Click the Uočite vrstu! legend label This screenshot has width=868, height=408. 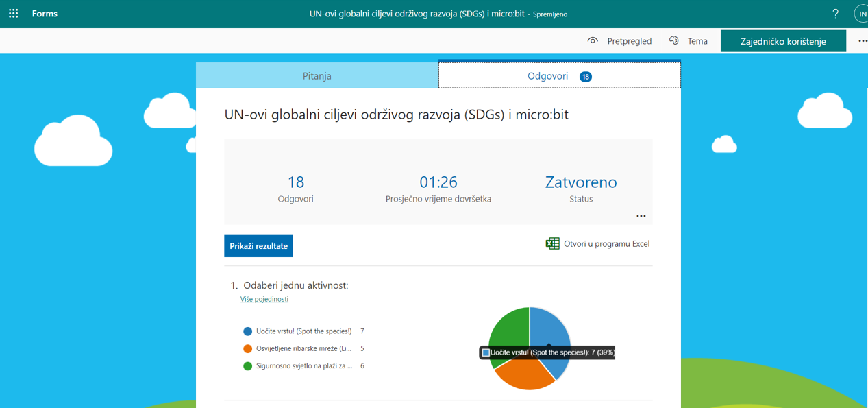pos(304,331)
